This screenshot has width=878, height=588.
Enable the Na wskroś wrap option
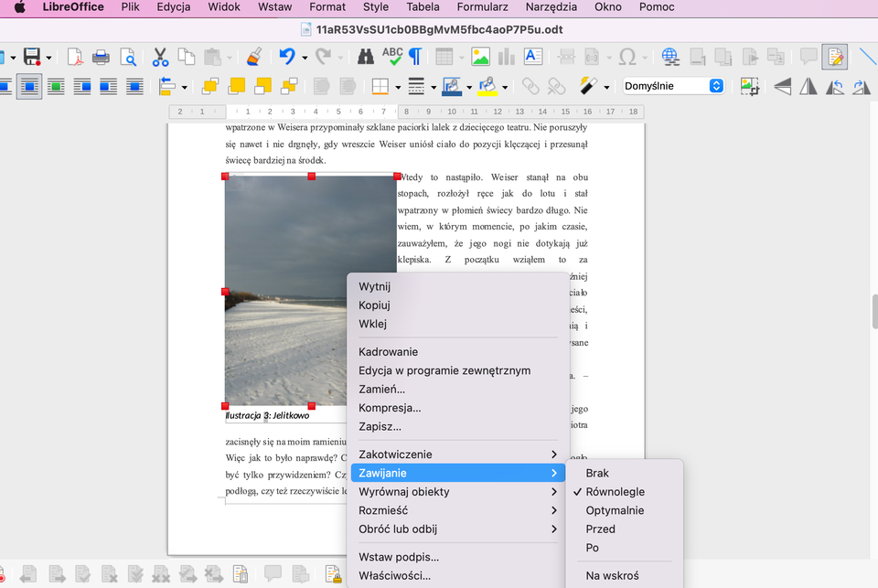click(611, 575)
